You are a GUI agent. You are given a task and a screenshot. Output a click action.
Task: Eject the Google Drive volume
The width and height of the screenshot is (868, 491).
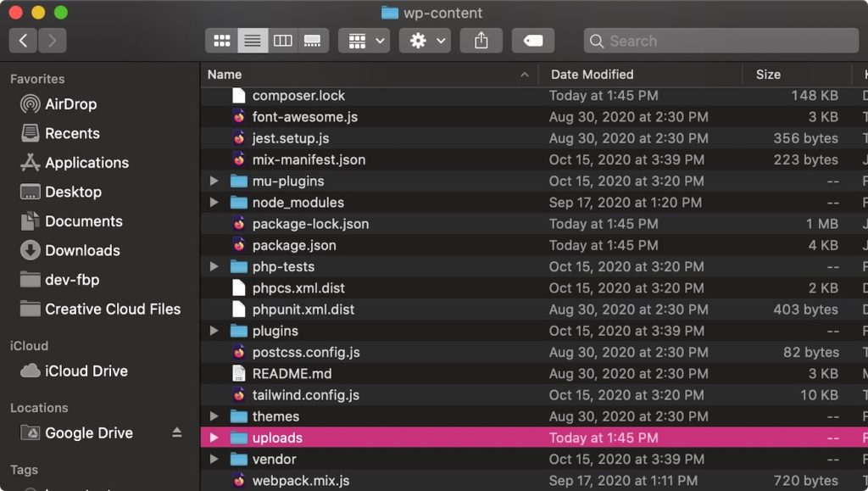pos(176,432)
